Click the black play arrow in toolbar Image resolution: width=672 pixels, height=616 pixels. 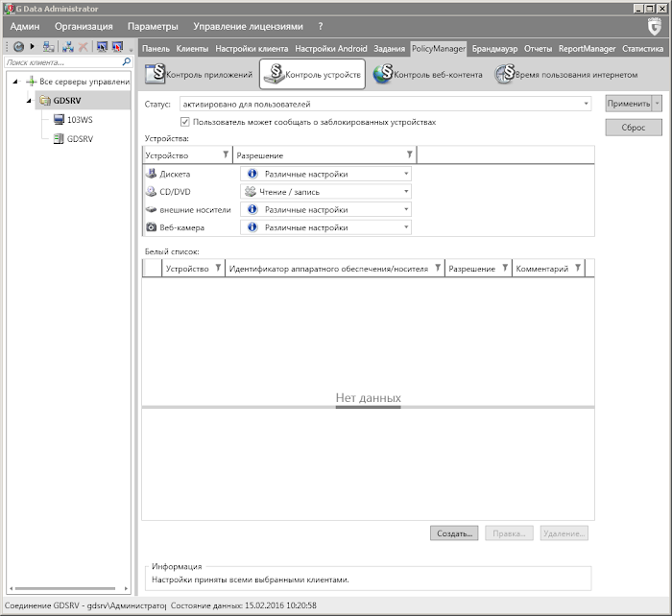pyautogui.click(x=32, y=46)
